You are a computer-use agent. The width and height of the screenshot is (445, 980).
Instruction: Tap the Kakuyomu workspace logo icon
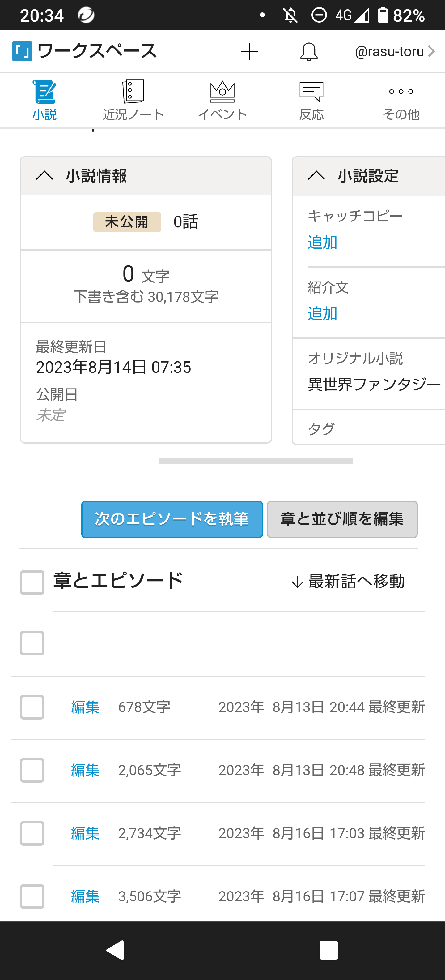pos(22,51)
